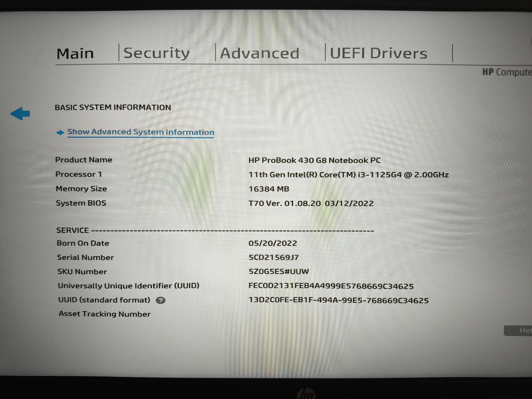This screenshot has height=399, width=532.
Task: Switch to the Security tab
Action: coord(157,53)
